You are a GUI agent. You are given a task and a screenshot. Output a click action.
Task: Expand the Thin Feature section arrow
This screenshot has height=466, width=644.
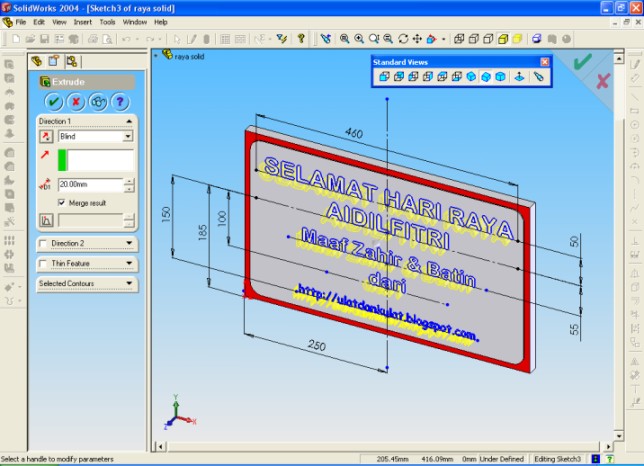click(129, 263)
